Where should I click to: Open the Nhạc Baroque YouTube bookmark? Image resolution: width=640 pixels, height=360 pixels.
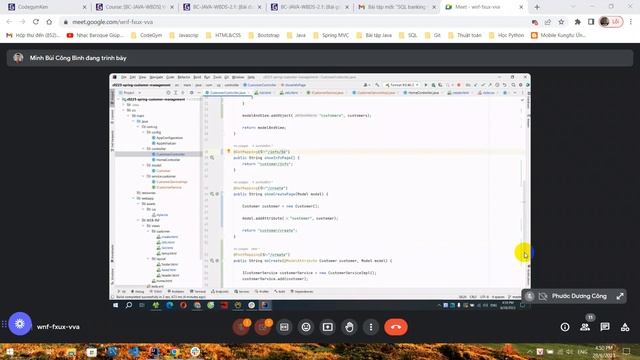(x=95, y=36)
